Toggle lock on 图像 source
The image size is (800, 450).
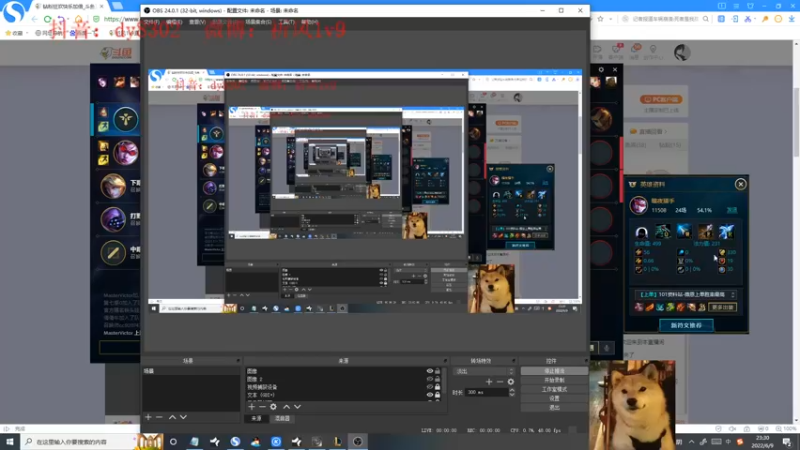[437, 371]
